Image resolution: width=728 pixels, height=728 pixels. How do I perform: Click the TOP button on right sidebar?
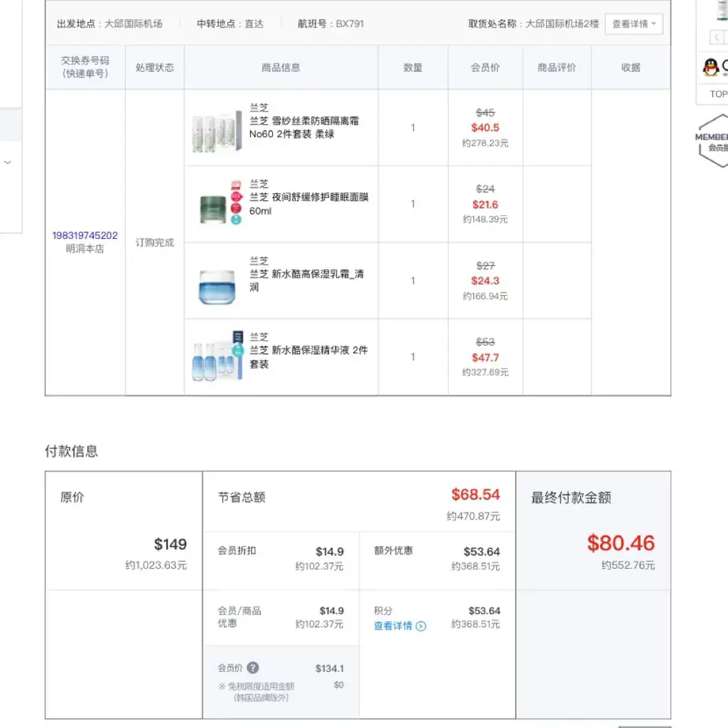tap(718, 94)
